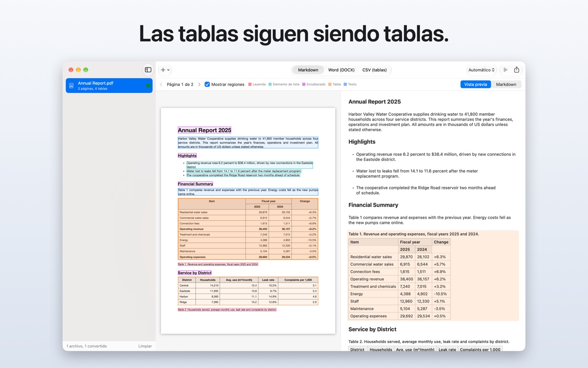Image resolution: width=588 pixels, height=368 pixels.
Task: Click the 'Service by District' preview heading
Action: (x=372, y=330)
